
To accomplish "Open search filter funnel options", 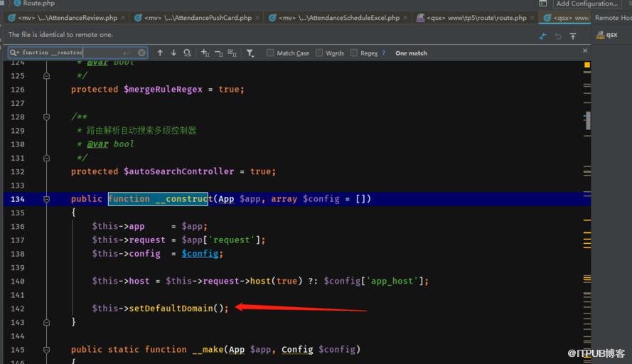I will coord(250,53).
